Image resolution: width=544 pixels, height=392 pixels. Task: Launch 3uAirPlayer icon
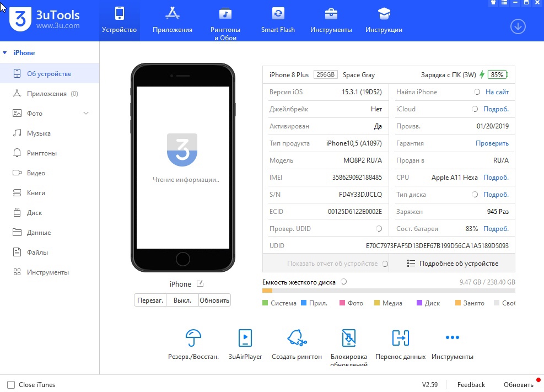click(245, 338)
